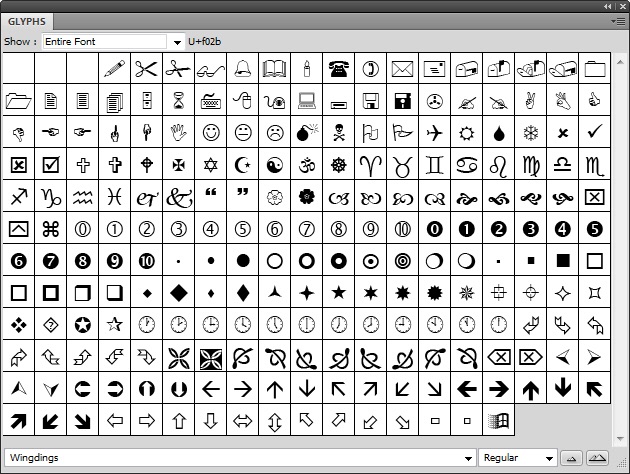Viewport: 630px width, 474px height.
Task: Click the telephone glyph
Action: [x=339, y=68]
